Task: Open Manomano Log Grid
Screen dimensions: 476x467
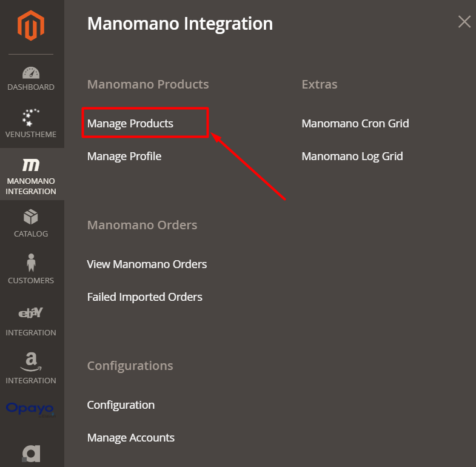Action: point(352,156)
